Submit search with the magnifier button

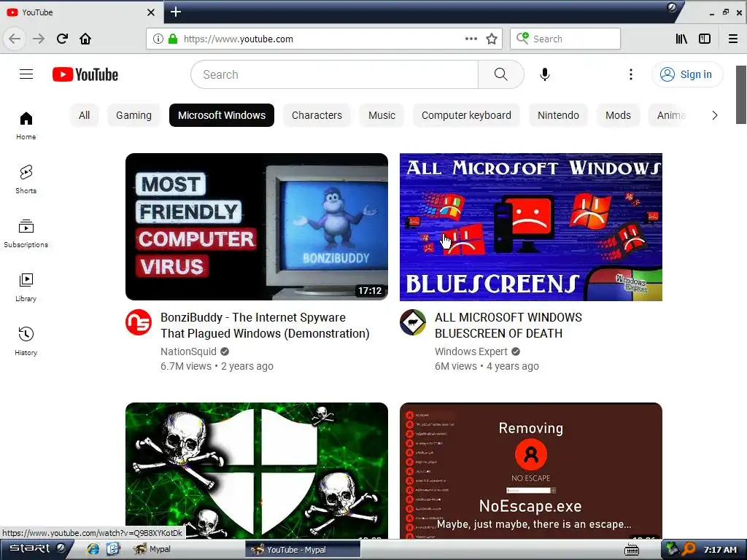500,74
